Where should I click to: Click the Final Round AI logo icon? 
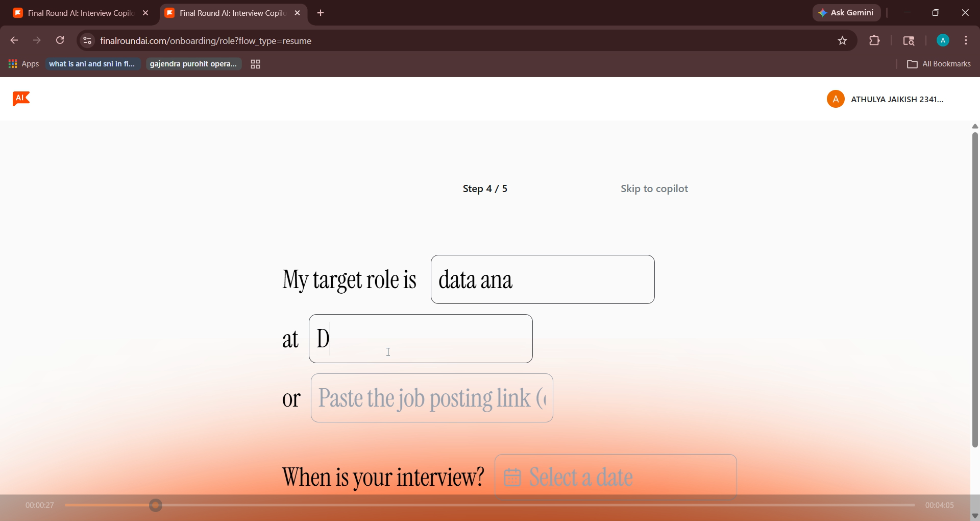(21, 99)
